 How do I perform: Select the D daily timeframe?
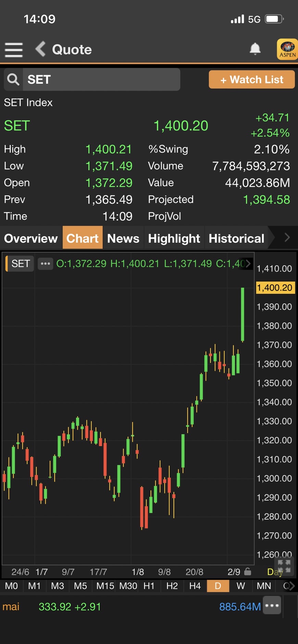(218, 586)
